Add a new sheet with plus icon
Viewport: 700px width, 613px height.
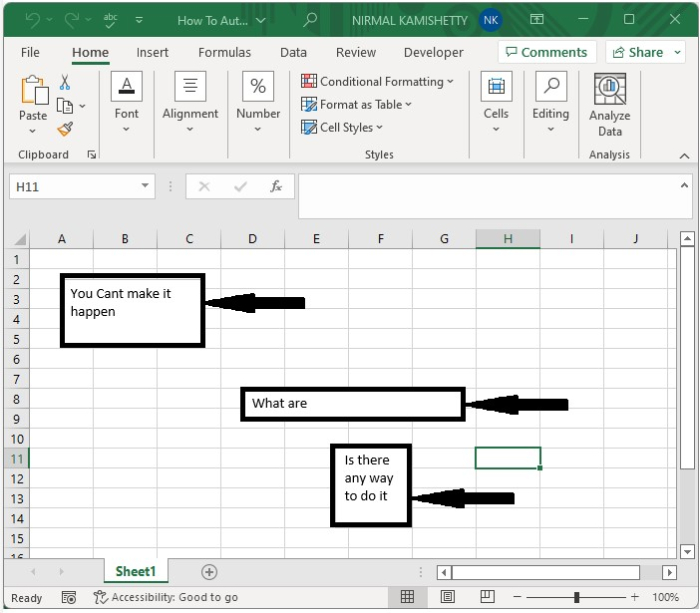(209, 572)
